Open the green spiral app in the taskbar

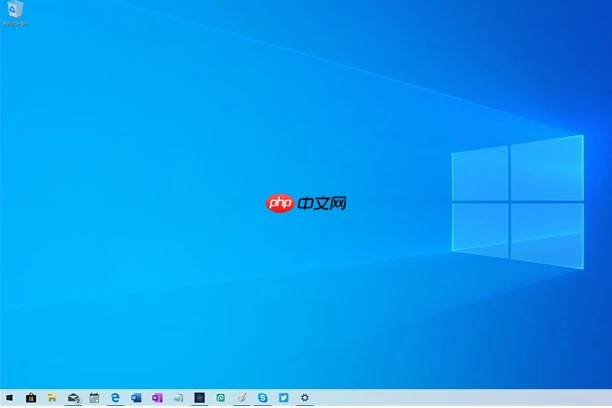click(x=221, y=398)
